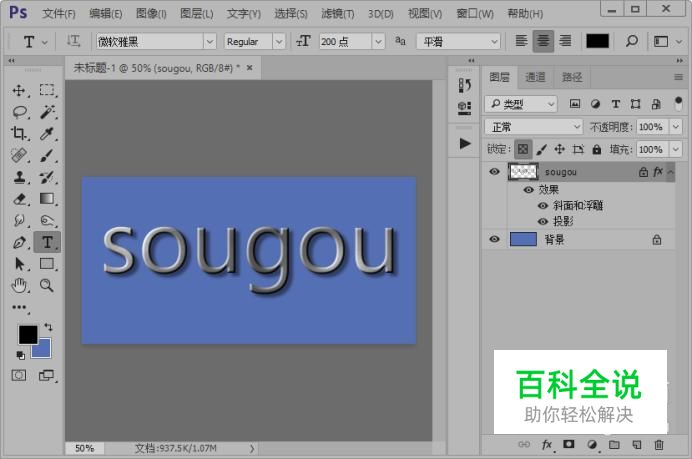Open the font family dropdown
Viewport: 692px width, 459px height.
click(x=210, y=41)
